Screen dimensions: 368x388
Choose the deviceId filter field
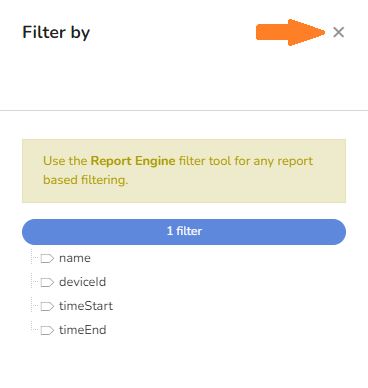(82, 282)
